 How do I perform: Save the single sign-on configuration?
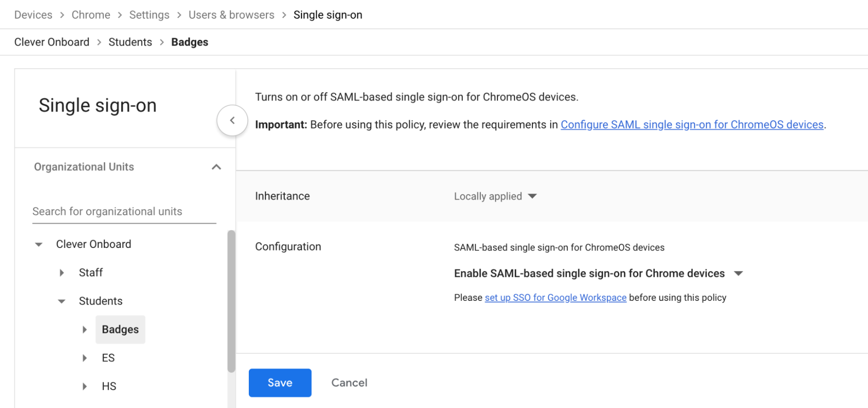pyautogui.click(x=280, y=382)
